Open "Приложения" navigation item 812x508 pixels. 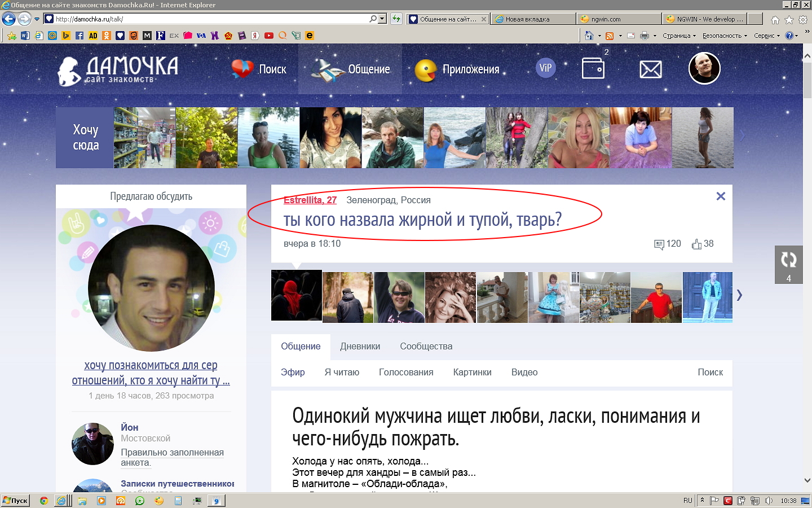[x=457, y=69]
